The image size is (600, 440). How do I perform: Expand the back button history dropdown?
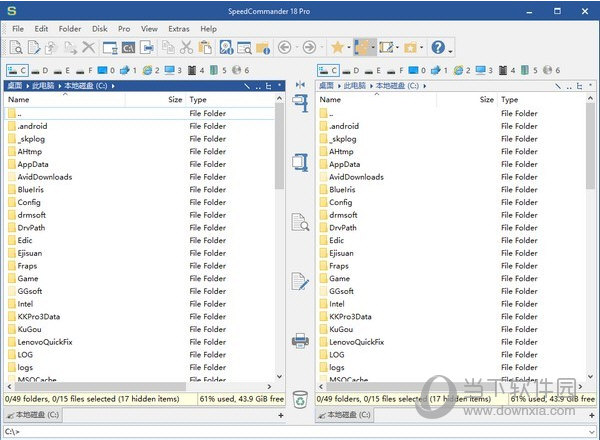click(297, 48)
